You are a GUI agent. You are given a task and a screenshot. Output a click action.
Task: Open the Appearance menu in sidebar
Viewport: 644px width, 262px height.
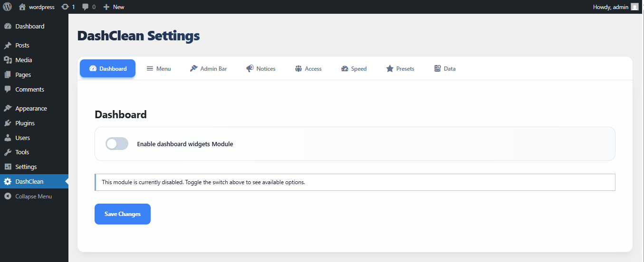pos(31,108)
